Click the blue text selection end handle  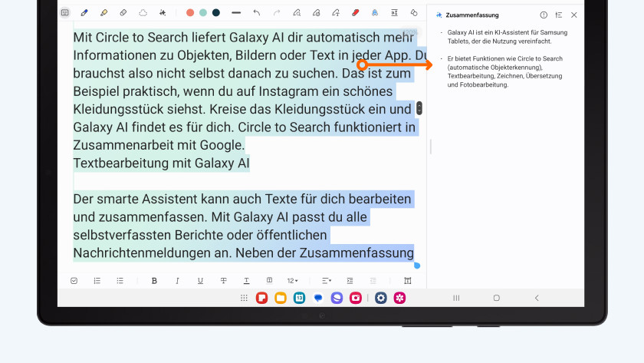coord(417,266)
